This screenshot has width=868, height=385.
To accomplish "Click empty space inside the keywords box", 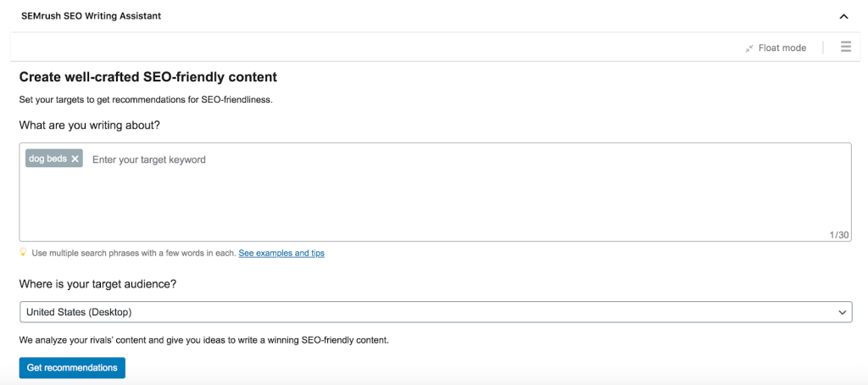I will click(x=424, y=204).
